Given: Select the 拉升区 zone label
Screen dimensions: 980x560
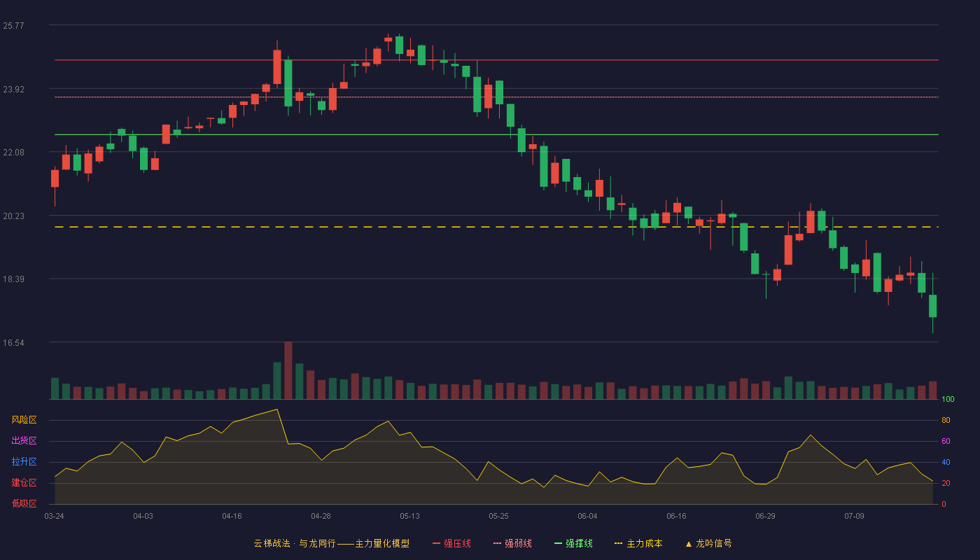Looking at the screenshot, I should 24,462.
